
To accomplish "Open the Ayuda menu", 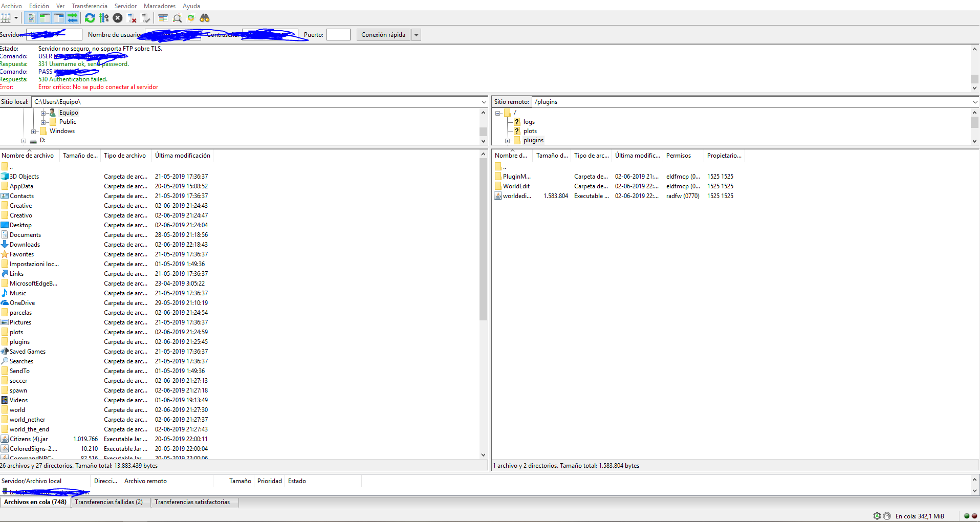I will [191, 6].
